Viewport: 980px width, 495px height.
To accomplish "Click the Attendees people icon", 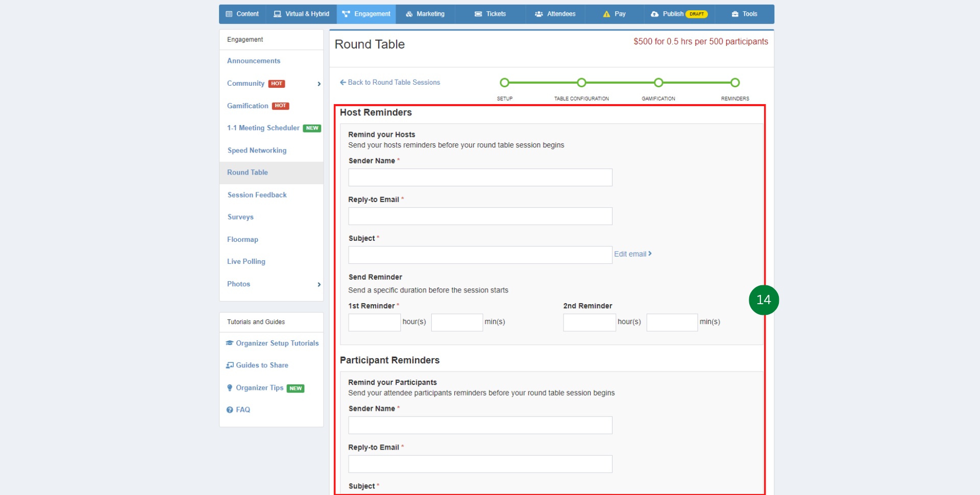I will [x=538, y=14].
